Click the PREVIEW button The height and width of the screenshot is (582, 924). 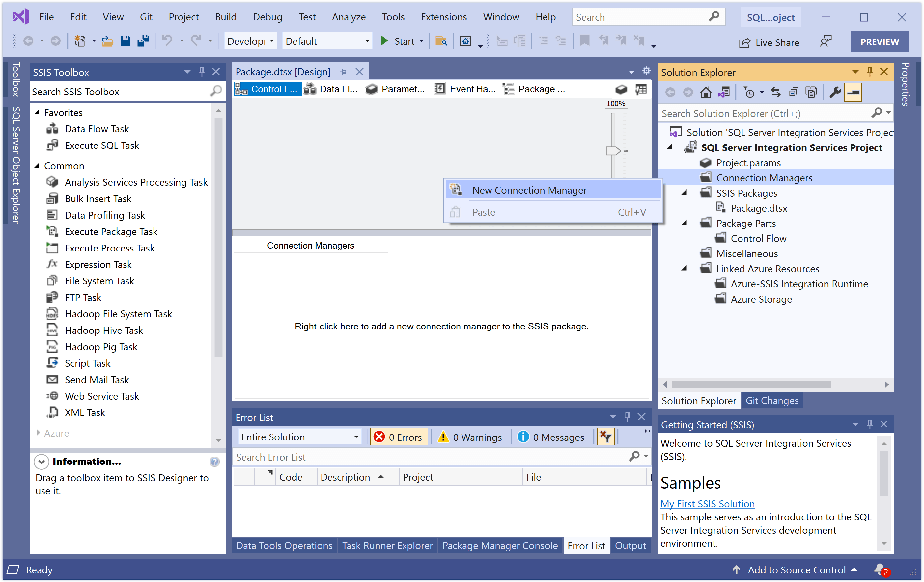[x=879, y=41]
